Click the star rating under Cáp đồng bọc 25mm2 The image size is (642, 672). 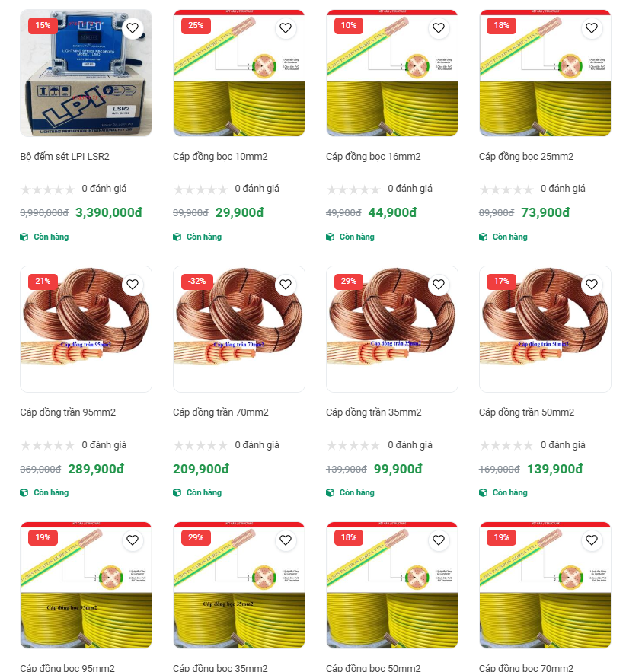tap(506, 189)
